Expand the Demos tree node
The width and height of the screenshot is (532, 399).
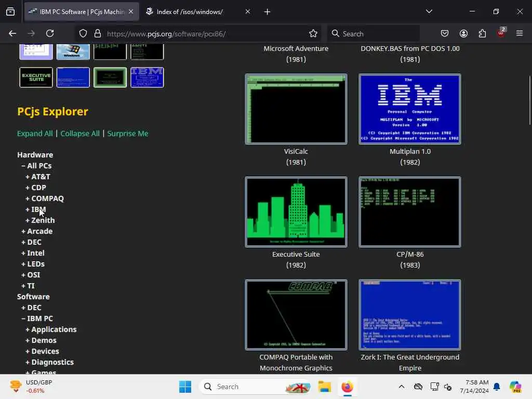(41, 340)
